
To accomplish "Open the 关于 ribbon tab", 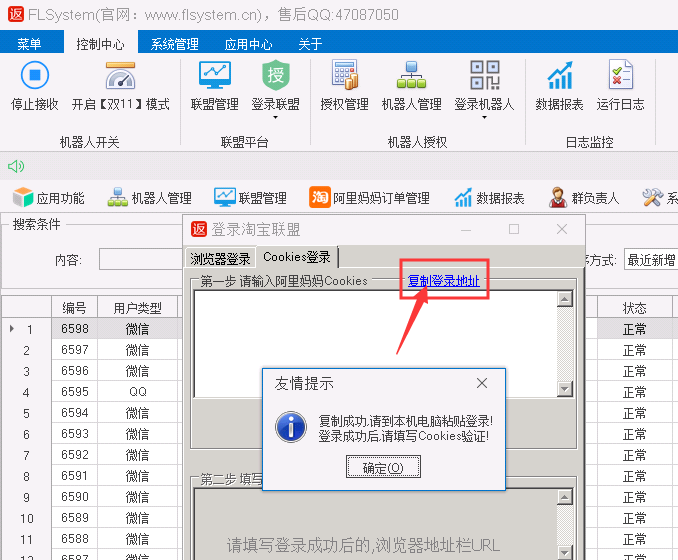I will [x=310, y=44].
